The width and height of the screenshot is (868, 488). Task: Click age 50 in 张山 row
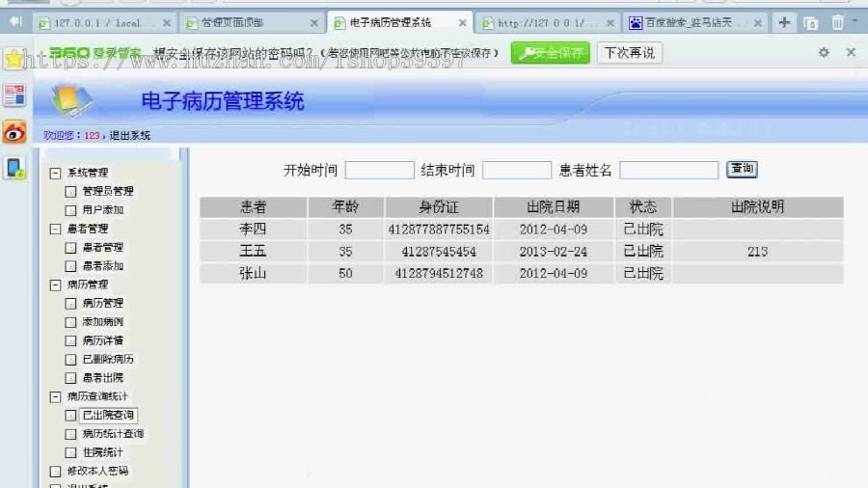pos(345,273)
